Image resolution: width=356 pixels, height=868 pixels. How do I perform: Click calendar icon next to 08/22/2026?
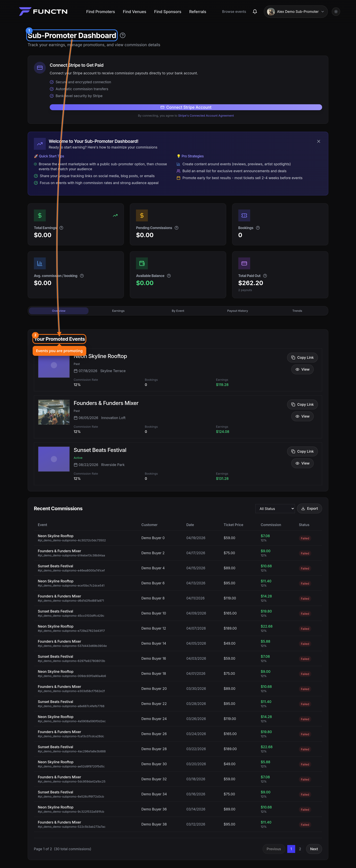(x=76, y=465)
